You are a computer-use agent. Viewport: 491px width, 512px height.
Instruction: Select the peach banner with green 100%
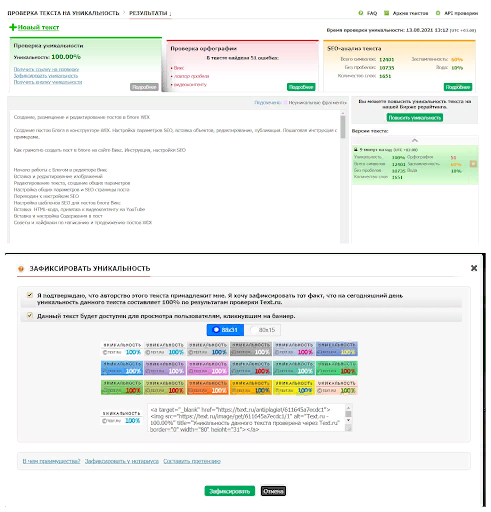tap(337, 387)
